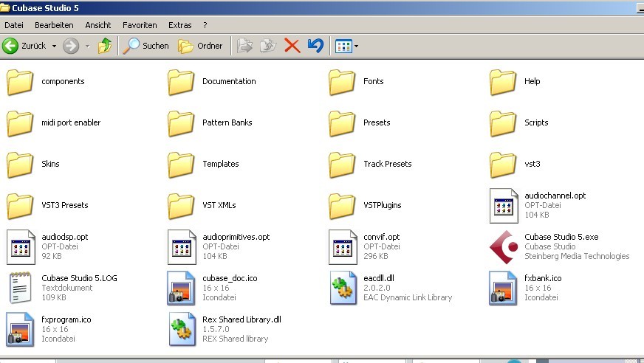The height and width of the screenshot is (363, 644).
Task: Select the VSTPlugins folder
Action: [x=343, y=205]
